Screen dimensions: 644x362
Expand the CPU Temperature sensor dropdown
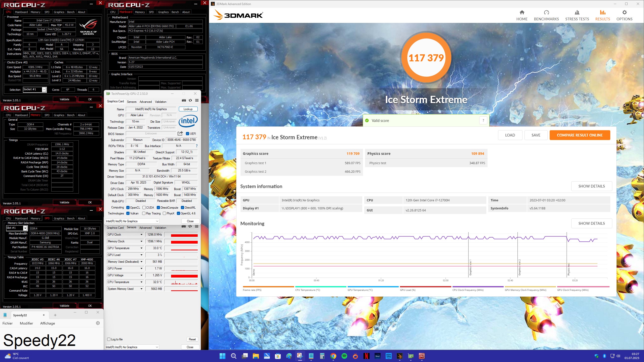point(141,282)
